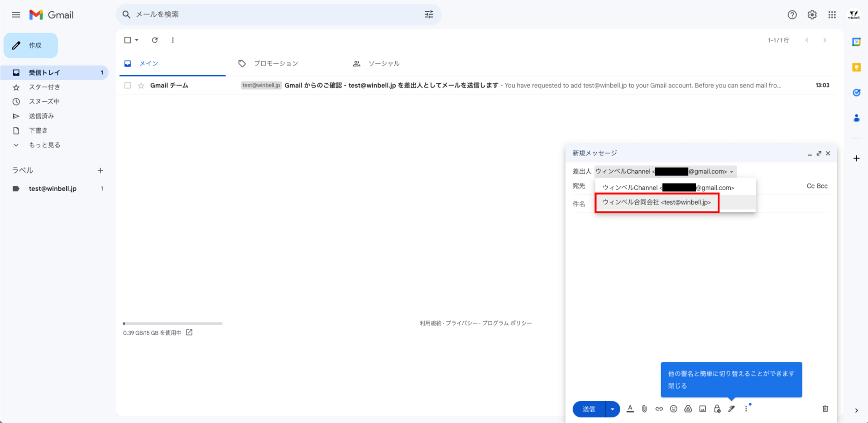Pop out the compose window to full screen
Image resolution: width=868 pixels, height=423 pixels.
click(x=819, y=154)
